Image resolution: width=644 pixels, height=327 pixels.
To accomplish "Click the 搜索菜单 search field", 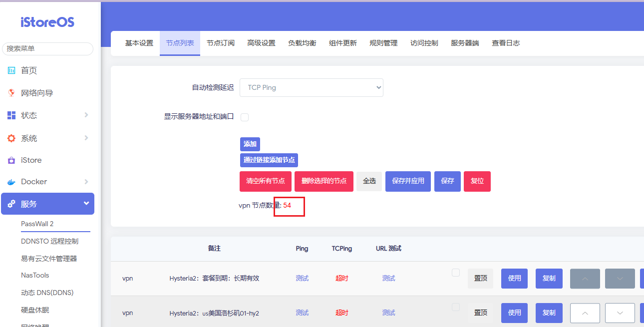I will [47, 48].
